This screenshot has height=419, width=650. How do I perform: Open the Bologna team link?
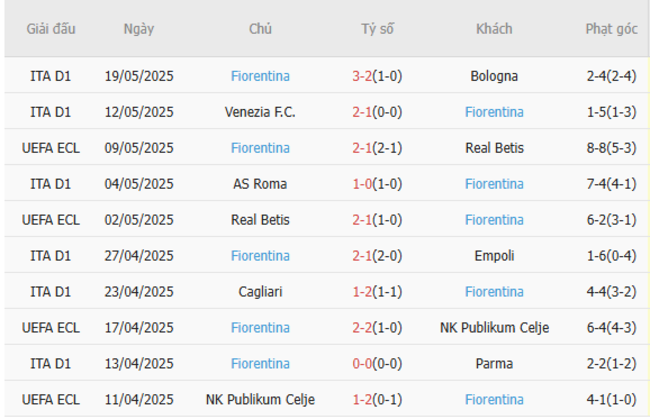494,76
